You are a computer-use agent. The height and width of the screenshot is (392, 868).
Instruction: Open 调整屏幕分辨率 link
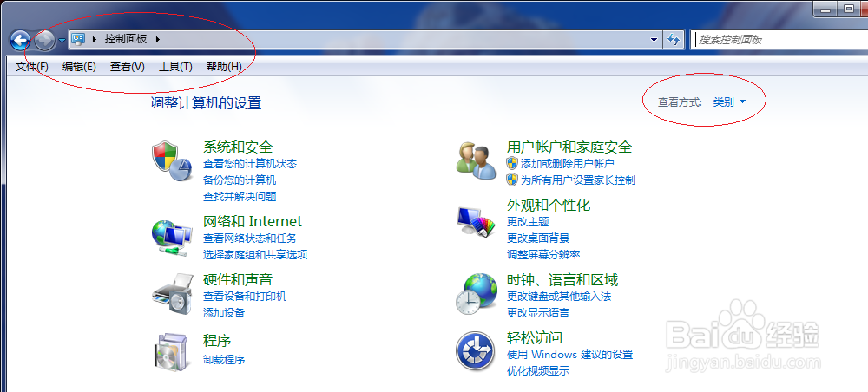[x=543, y=255]
